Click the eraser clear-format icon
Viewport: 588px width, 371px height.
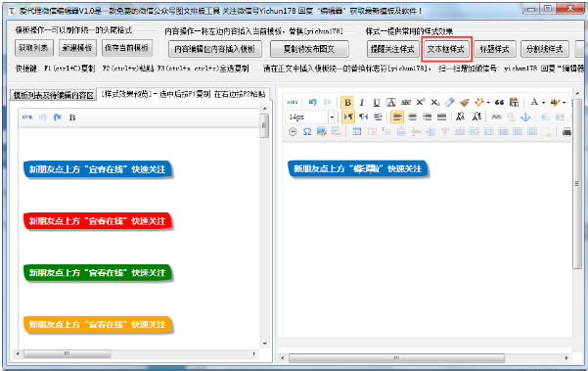[450, 102]
